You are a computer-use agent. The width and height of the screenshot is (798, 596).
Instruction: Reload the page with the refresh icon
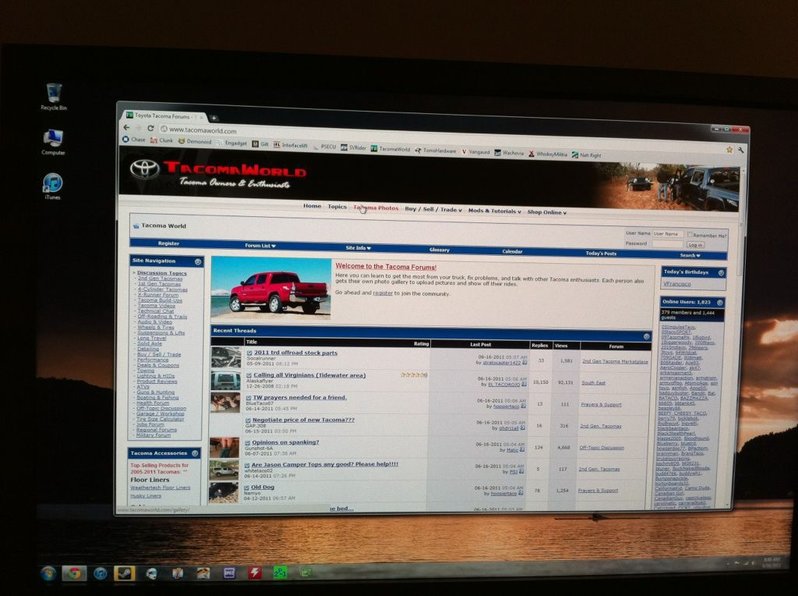[x=151, y=128]
